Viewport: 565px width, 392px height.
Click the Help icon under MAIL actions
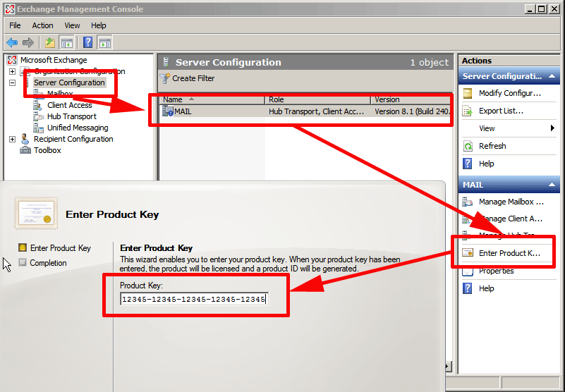[468, 288]
